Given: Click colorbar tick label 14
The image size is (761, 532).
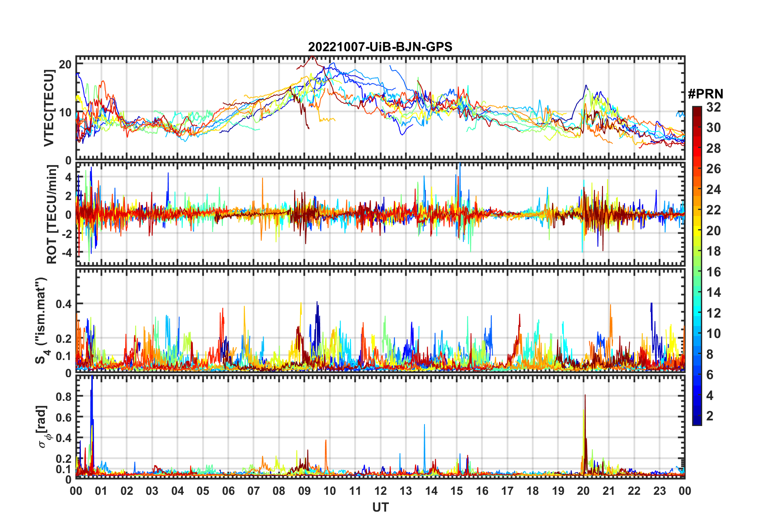Looking at the screenshot, I should [713, 292].
